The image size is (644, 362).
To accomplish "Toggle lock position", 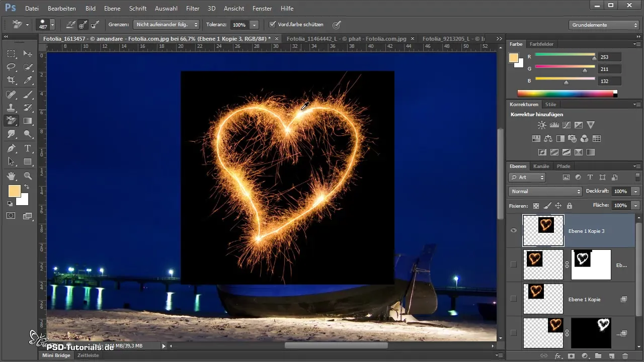I will click(558, 206).
